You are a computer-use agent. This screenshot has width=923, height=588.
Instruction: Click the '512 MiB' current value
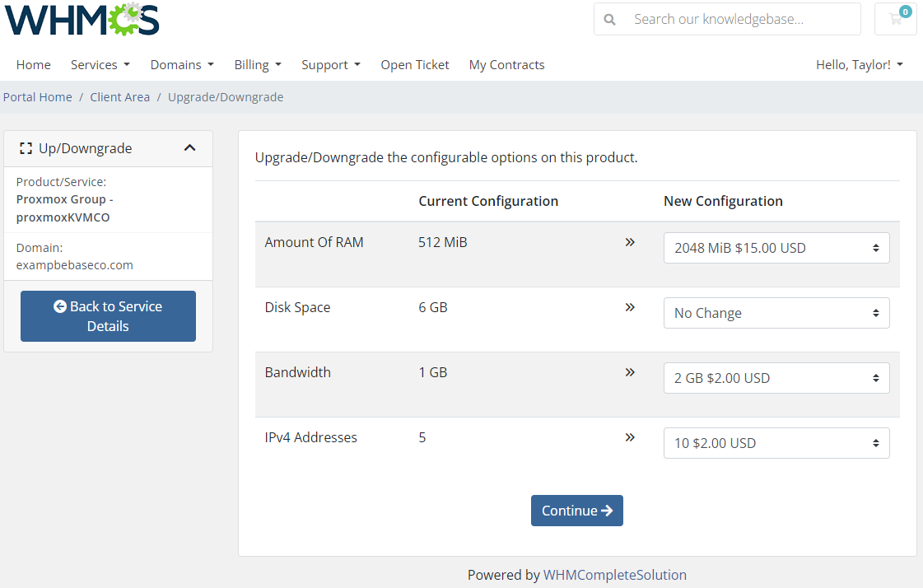coord(443,242)
